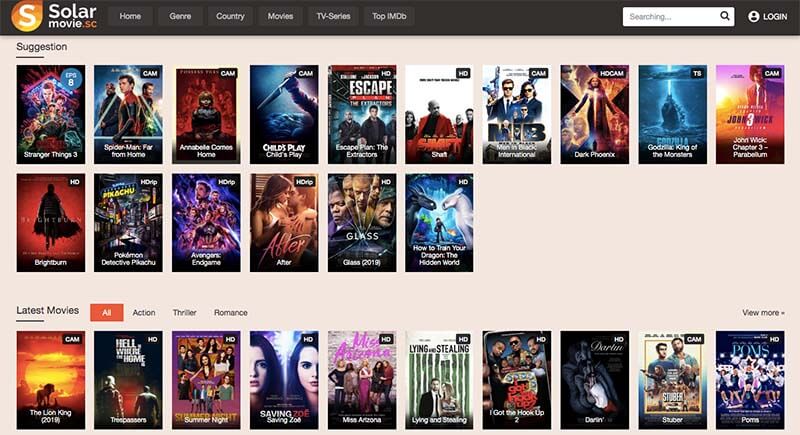
Task: Click EPS 8 badge on Stranger Things 3
Action: coord(71,79)
